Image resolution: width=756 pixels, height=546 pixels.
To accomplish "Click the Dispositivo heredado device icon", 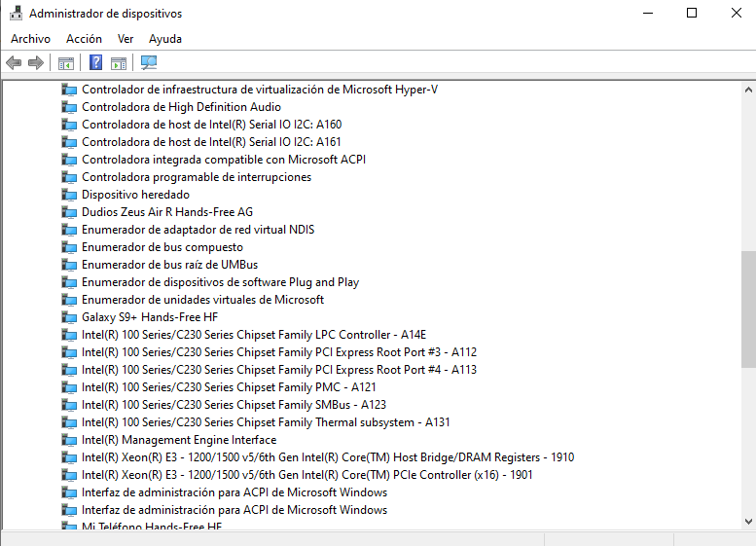I will coord(69,195).
